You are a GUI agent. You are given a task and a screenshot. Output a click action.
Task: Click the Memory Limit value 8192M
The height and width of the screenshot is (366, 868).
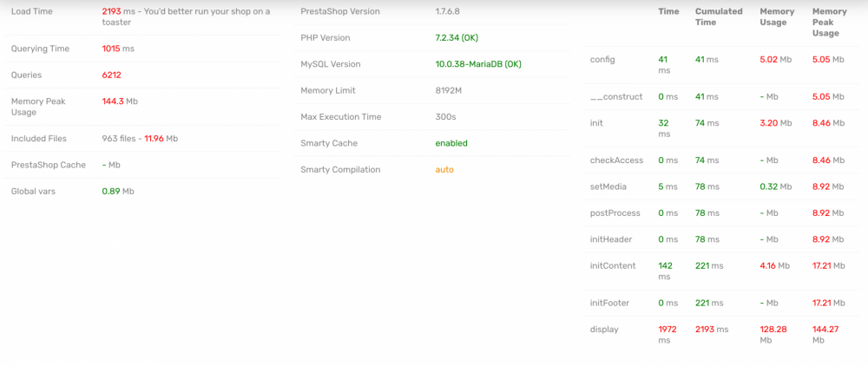[x=449, y=90]
